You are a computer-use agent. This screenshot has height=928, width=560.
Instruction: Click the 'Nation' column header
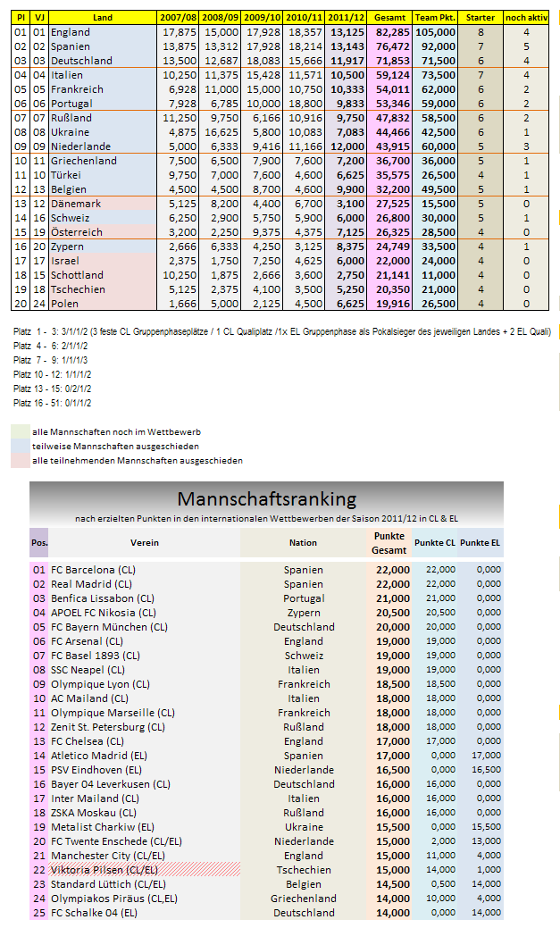pos(303,543)
